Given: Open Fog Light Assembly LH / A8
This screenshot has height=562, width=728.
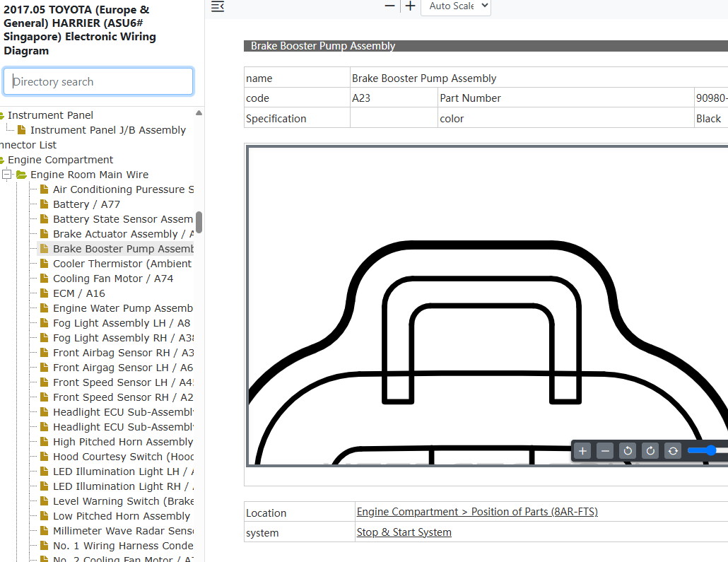Looking at the screenshot, I should (122, 323).
